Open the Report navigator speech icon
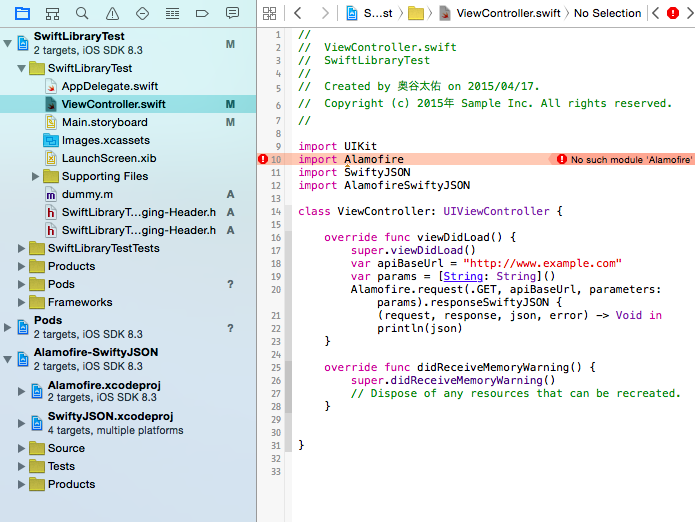This screenshot has height=522, width=695. [232, 13]
